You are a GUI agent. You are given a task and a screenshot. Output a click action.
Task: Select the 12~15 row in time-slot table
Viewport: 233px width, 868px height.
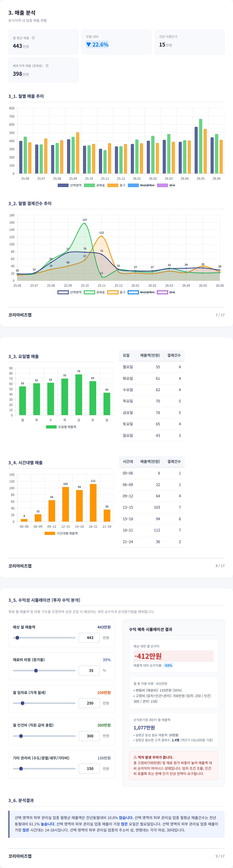(x=152, y=507)
